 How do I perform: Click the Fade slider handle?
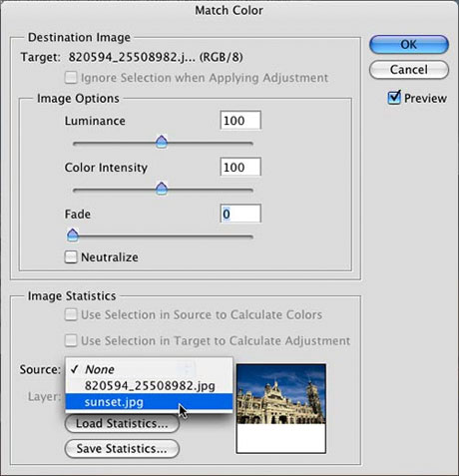(73, 235)
